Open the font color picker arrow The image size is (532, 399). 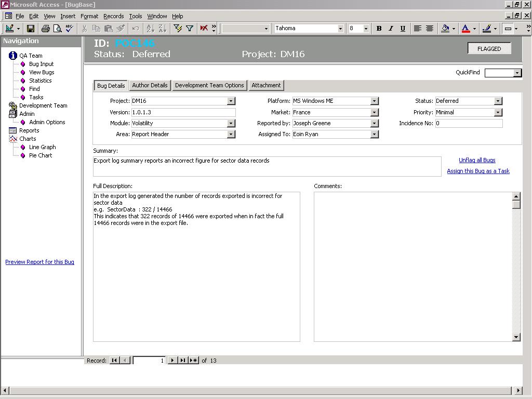click(x=474, y=29)
